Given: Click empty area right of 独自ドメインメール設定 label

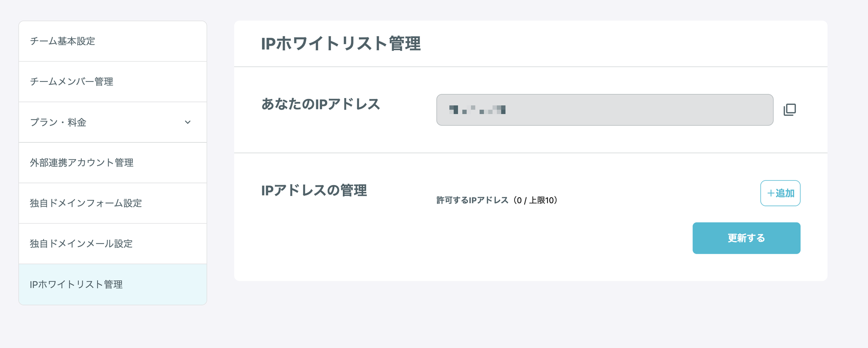Looking at the screenshot, I should [170, 244].
